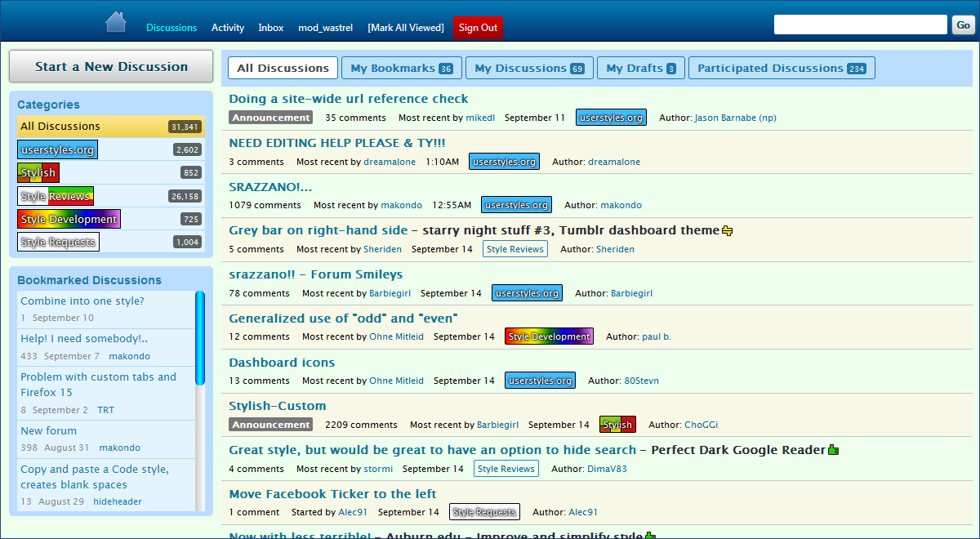Select Stylish category in sidebar
980x539 pixels.
(x=38, y=172)
